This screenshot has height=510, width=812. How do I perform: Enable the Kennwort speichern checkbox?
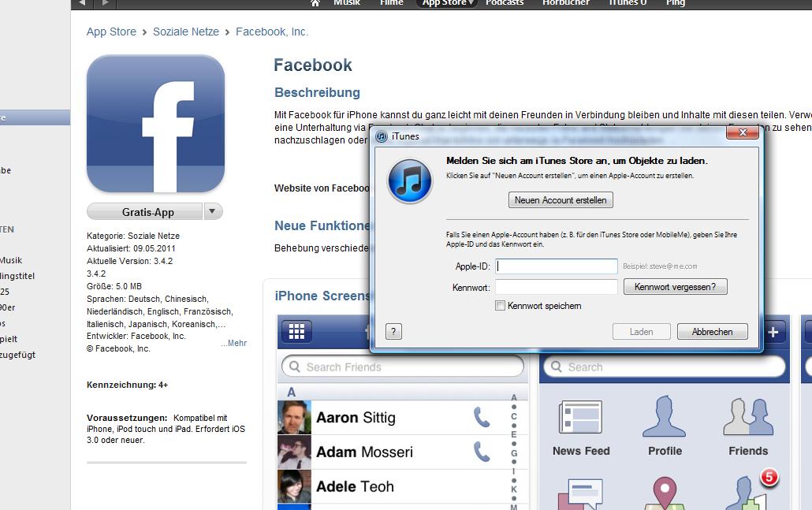coord(500,306)
